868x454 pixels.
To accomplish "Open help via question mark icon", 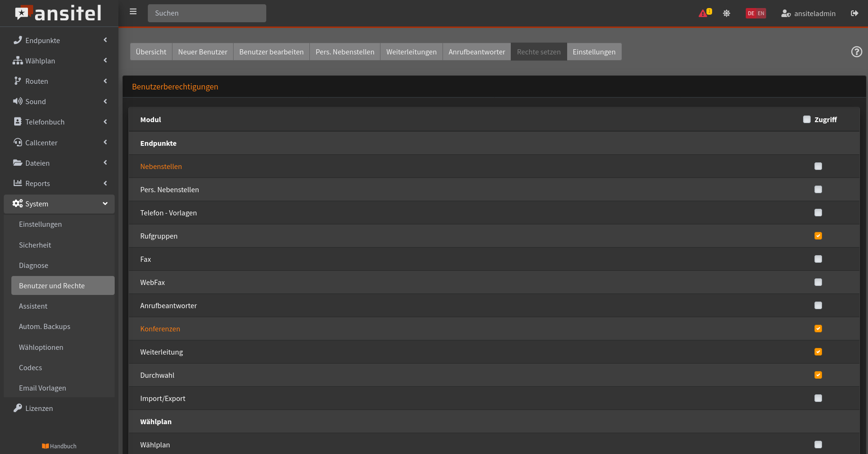I will 856,52.
